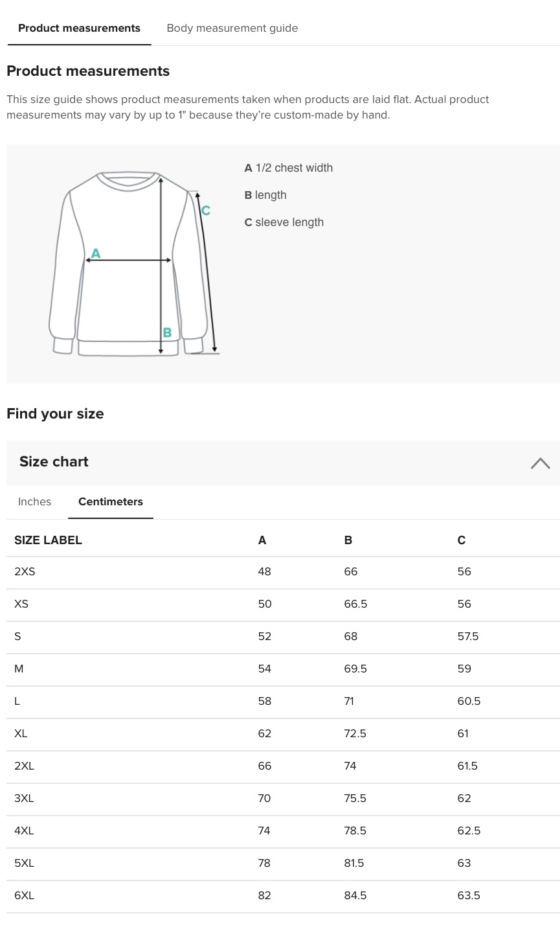Click the XL size row label
The height and width of the screenshot is (929, 560).
(x=21, y=734)
